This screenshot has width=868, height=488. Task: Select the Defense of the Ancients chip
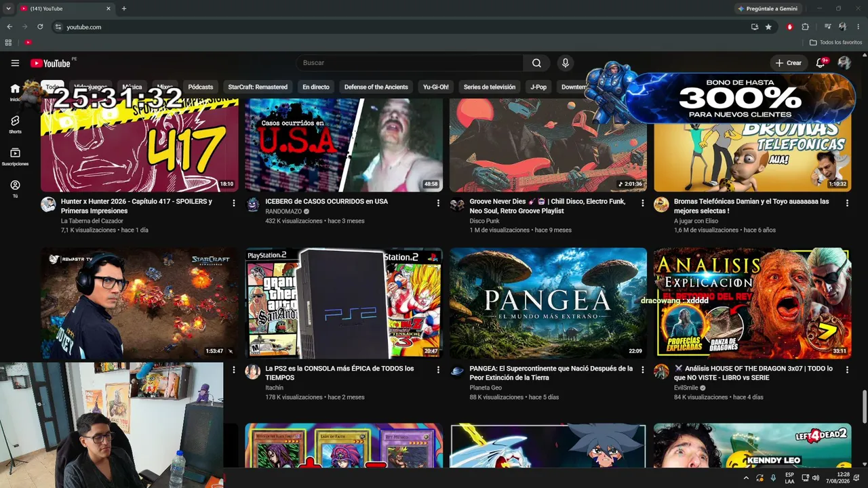pos(376,87)
